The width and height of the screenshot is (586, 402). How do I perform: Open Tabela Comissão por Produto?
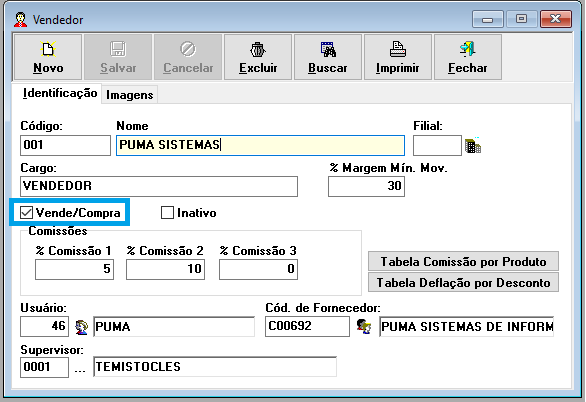[x=463, y=262]
